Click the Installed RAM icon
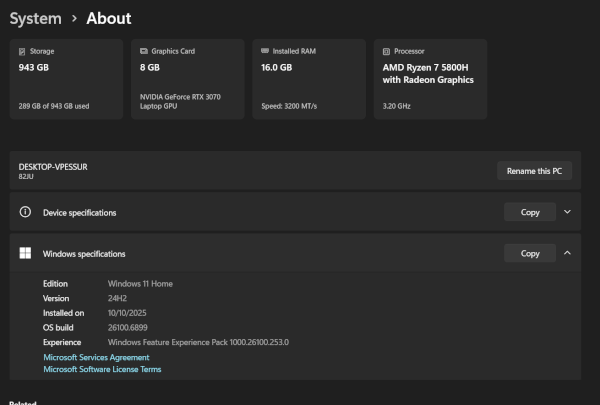This screenshot has height=405, width=600. [x=264, y=51]
